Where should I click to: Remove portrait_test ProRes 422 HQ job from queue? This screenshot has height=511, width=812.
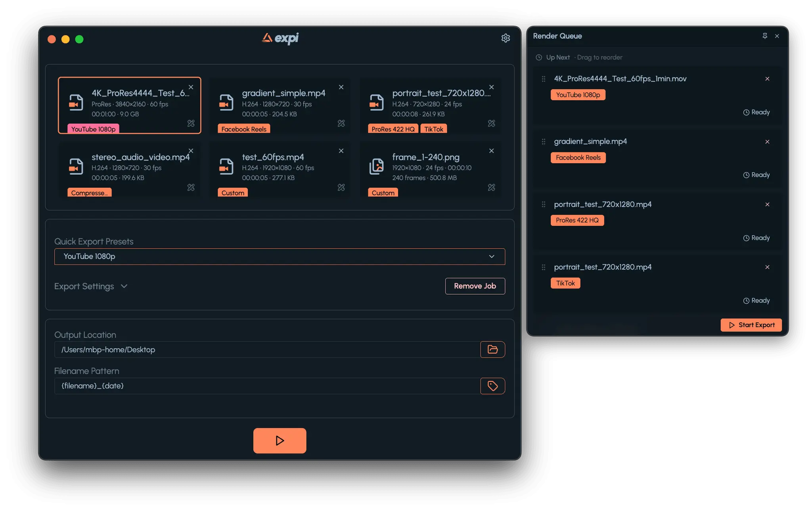pyautogui.click(x=767, y=204)
